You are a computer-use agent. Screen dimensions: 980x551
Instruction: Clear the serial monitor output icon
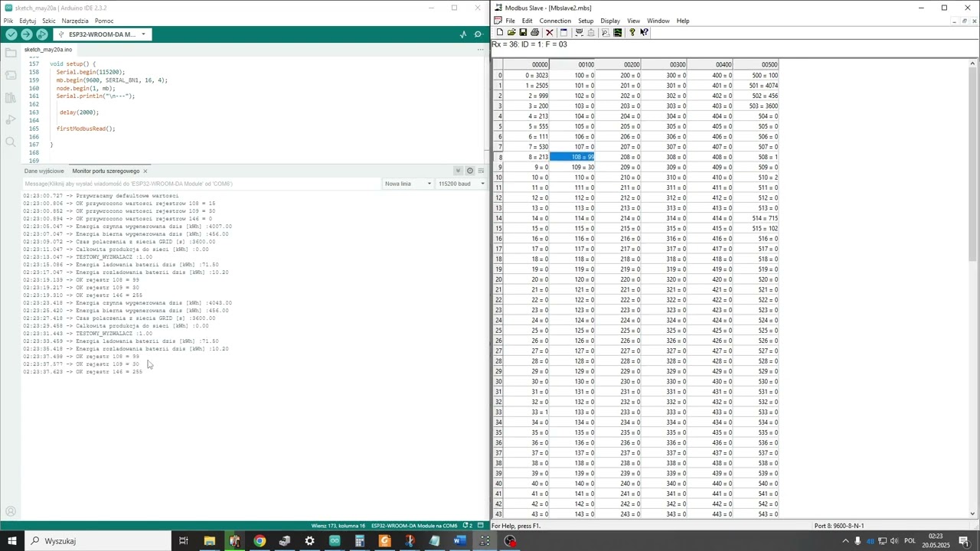482,171
